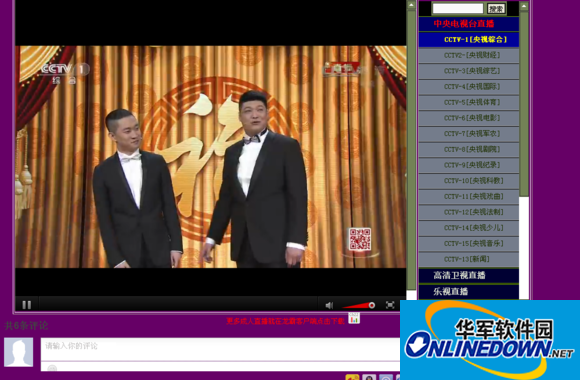Choose channel CCTV-15[央视音乐]
The width and height of the screenshot is (580, 380).
(x=469, y=244)
